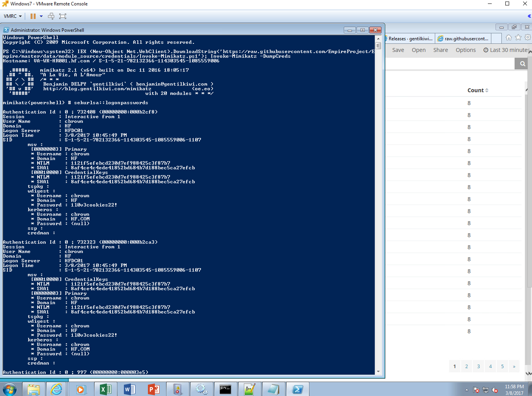Click the browser page scroll-down chevron
This screenshot has height=396, width=532.
tap(529, 374)
